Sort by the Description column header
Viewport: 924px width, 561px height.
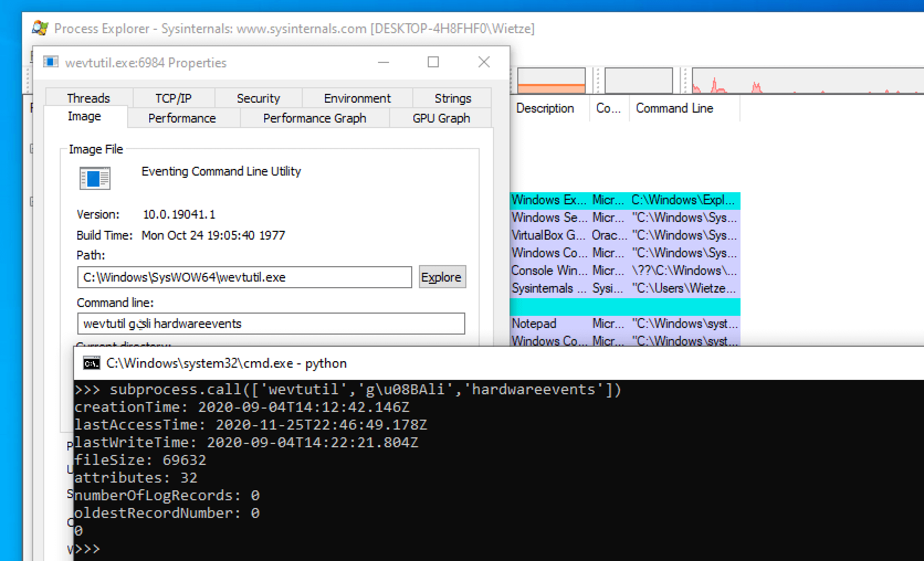(x=550, y=108)
